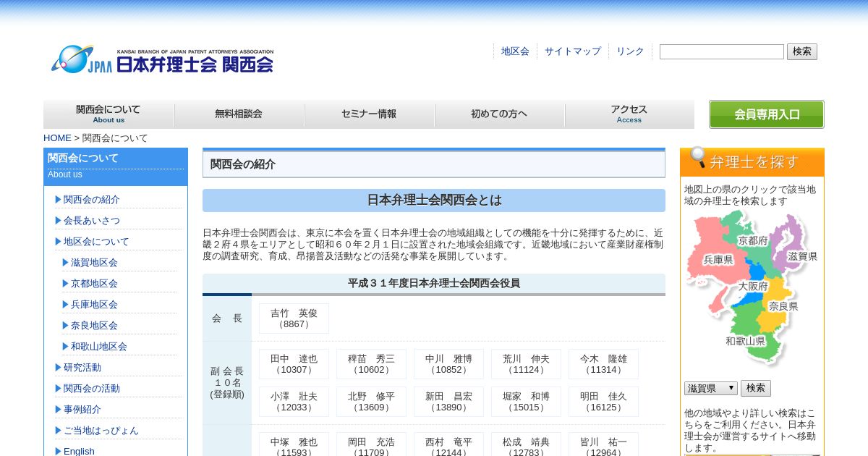Select 兵庫県 on the map

(x=718, y=259)
